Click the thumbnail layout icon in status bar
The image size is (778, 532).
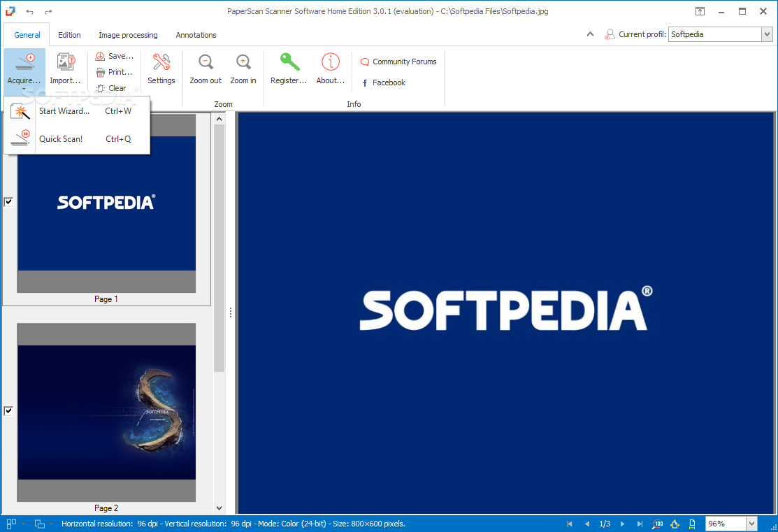click(x=11, y=524)
